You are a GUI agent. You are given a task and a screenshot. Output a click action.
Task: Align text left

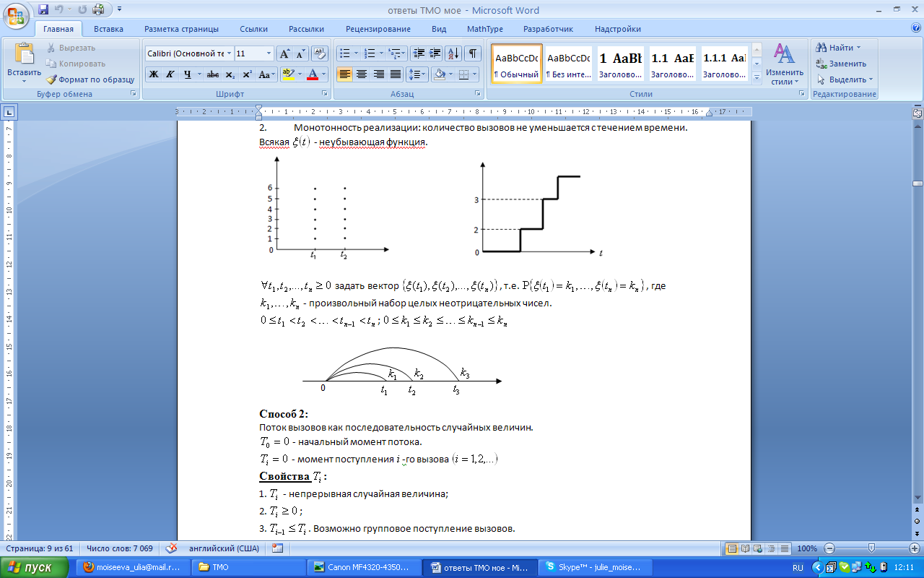tap(345, 74)
